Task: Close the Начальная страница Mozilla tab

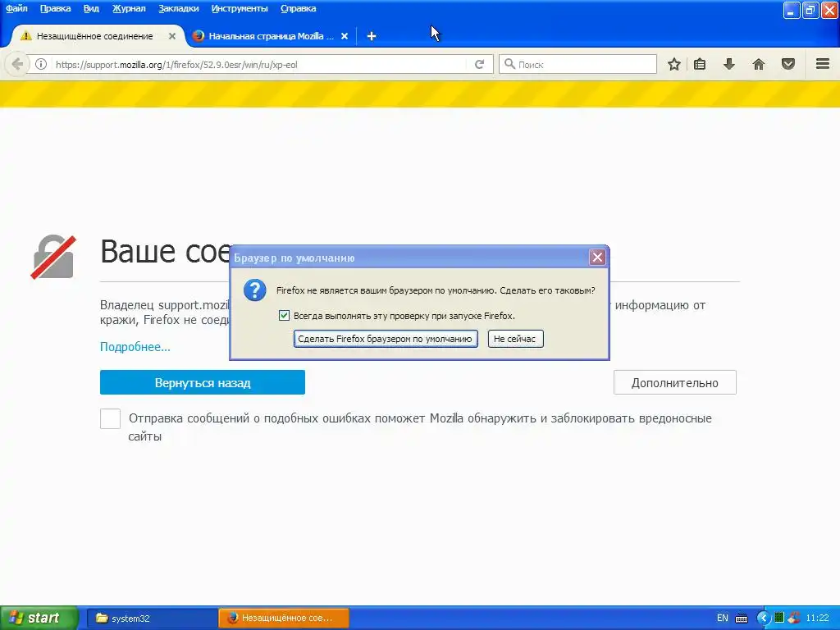Action: point(345,36)
